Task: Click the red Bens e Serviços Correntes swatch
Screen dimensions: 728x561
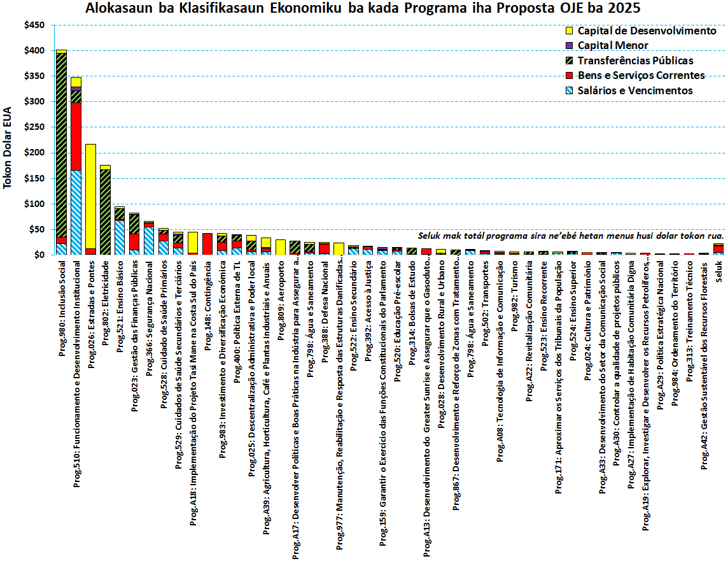Action: (x=569, y=76)
